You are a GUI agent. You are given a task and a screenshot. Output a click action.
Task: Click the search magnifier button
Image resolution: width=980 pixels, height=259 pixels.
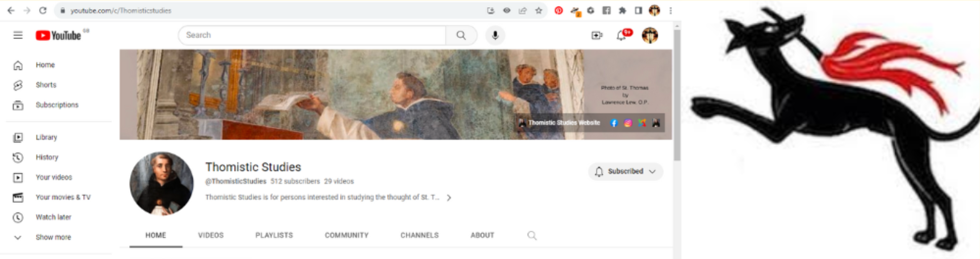(x=461, y=35)
